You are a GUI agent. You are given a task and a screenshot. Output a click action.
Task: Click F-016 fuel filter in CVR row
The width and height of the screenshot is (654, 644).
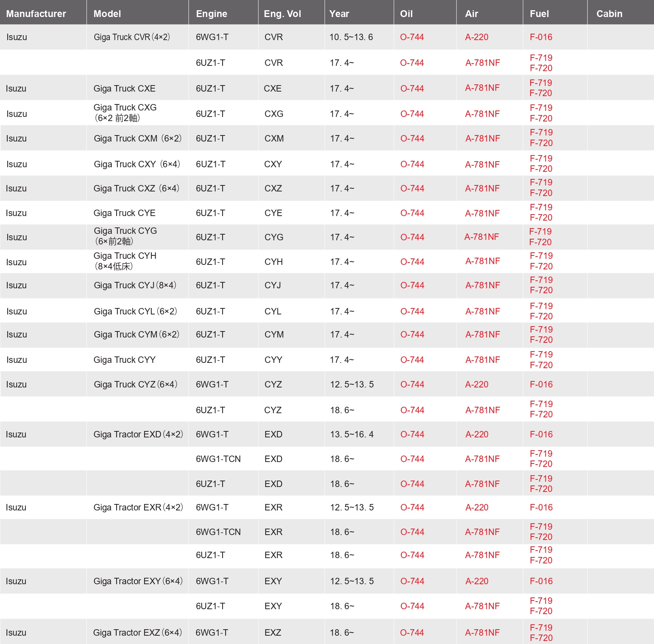coord(541,37)
